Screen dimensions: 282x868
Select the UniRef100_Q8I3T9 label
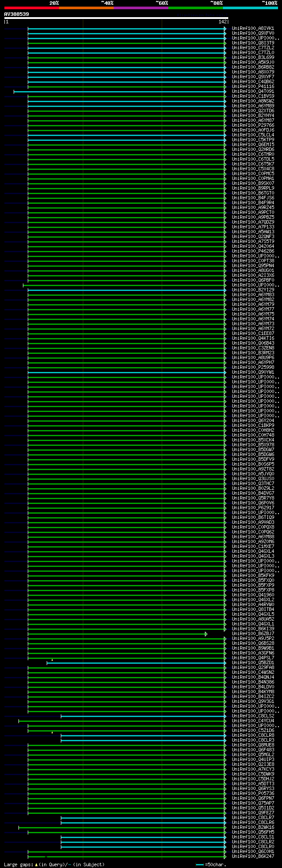[x=253, y=43]
